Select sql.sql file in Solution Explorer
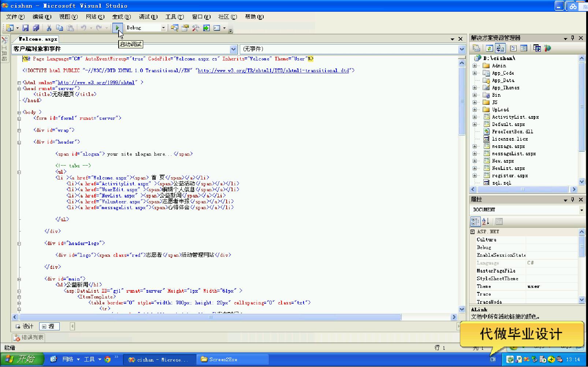 click(x=502, y=183)
